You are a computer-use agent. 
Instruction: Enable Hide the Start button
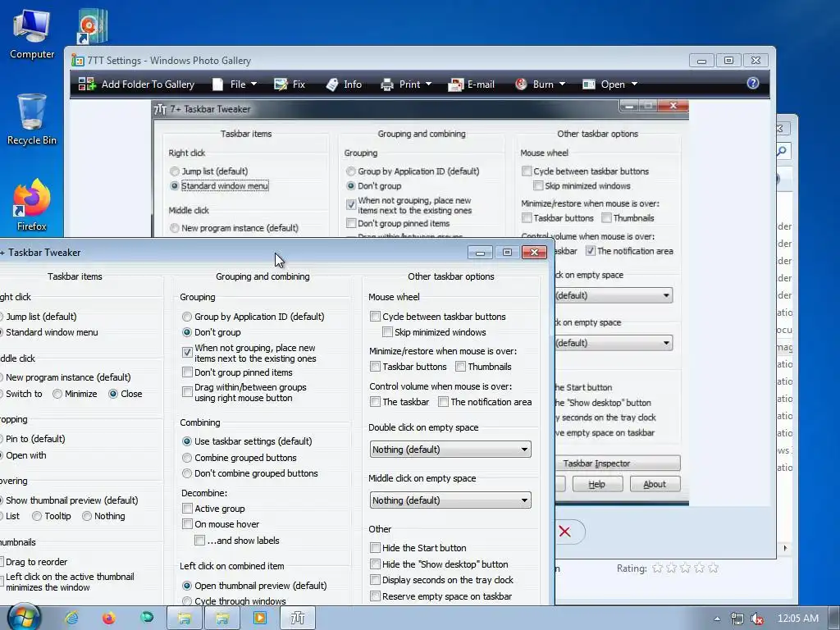coord(375,548)
